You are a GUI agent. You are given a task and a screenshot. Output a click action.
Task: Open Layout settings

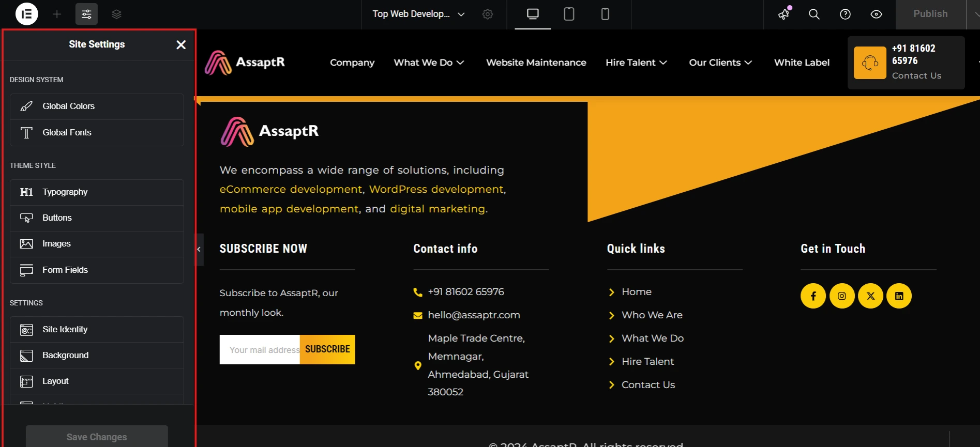97,381
